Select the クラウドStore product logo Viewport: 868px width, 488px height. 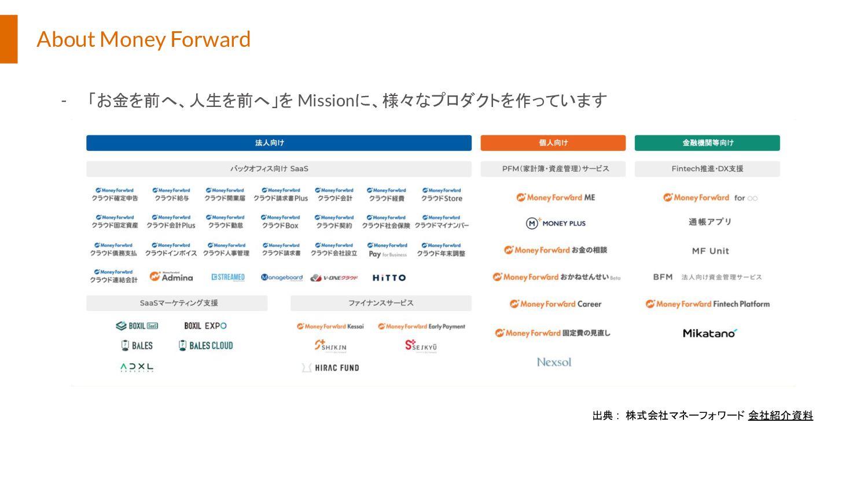(x=442, y=194)
